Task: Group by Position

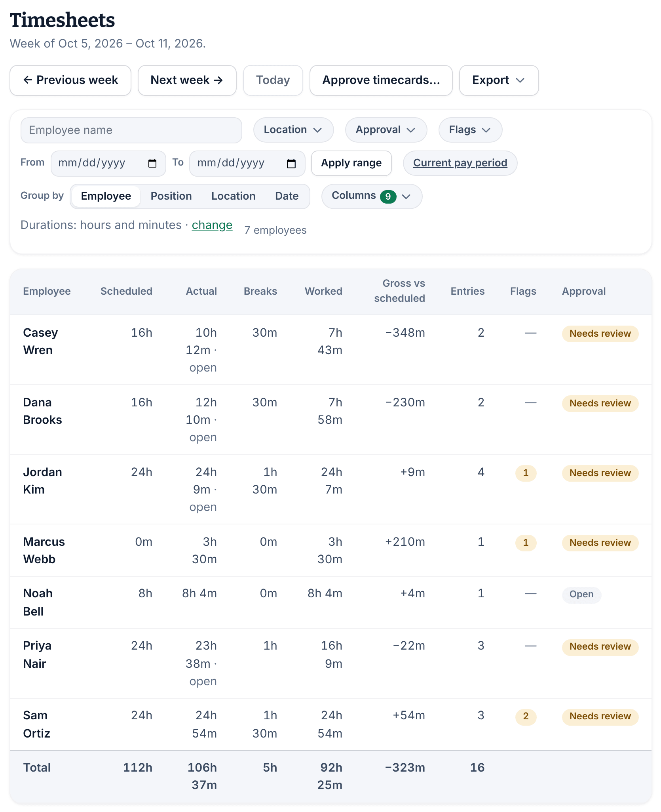Action: (171, 196)
